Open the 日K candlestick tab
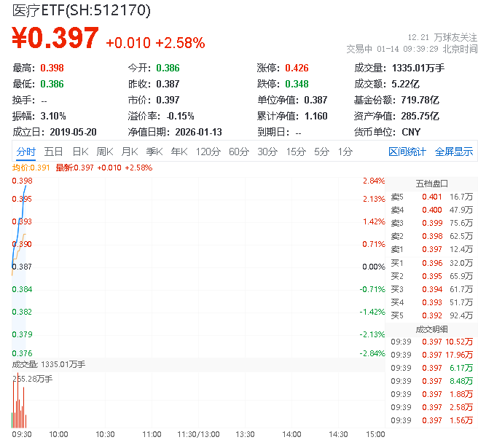 click(80, 152)
